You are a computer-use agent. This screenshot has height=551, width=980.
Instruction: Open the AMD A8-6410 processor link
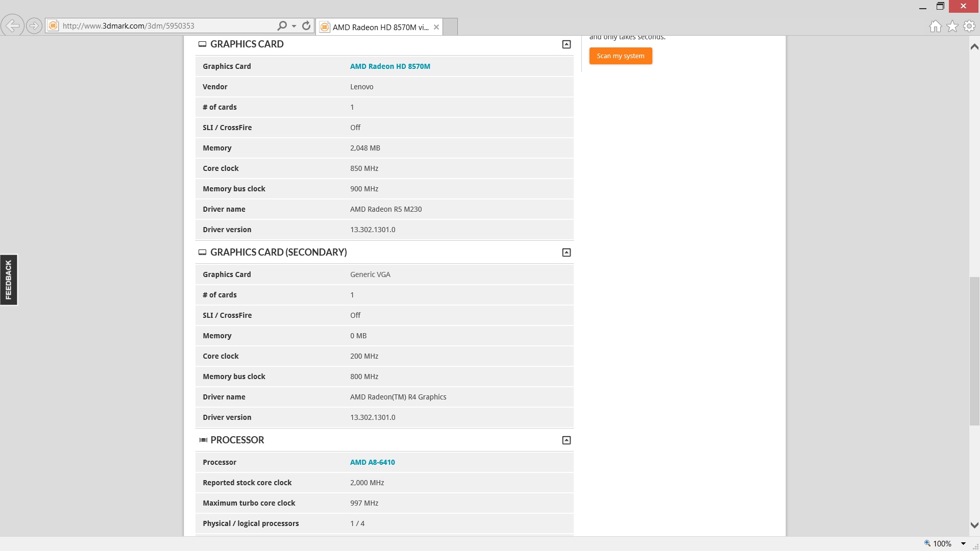click(x=373, y=462)
